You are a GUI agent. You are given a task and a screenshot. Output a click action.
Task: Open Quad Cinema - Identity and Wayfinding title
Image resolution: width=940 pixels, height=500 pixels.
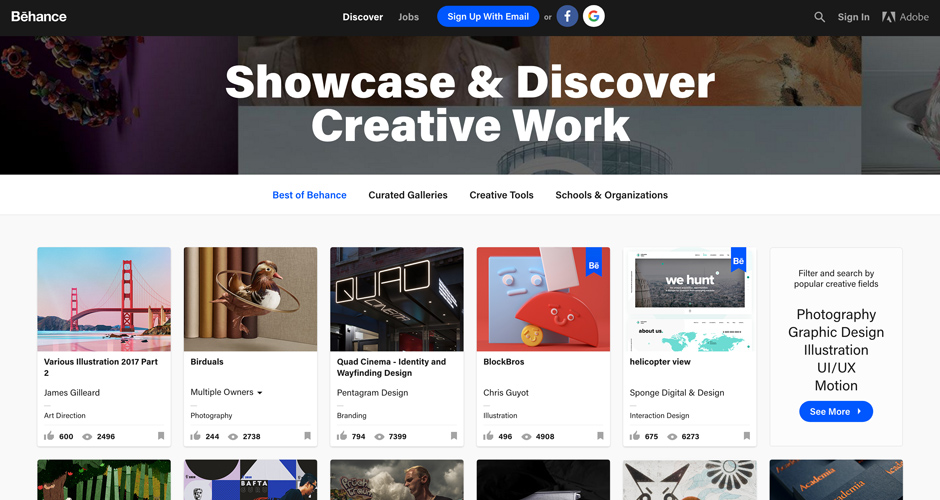click(391, 368)
